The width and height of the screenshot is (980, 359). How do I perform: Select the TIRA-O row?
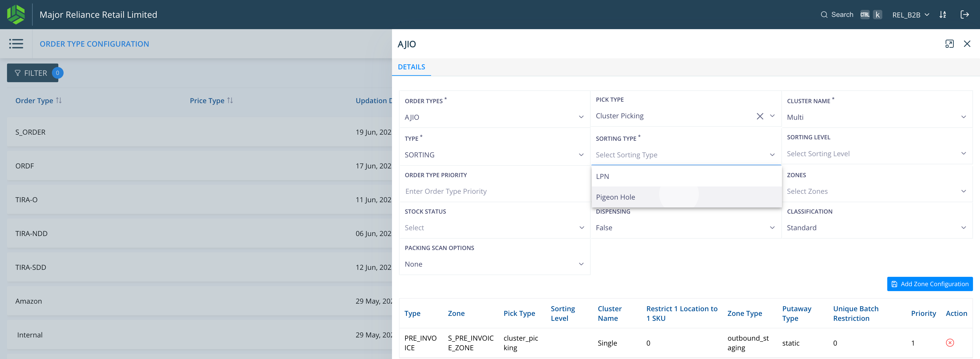(199, 199)
